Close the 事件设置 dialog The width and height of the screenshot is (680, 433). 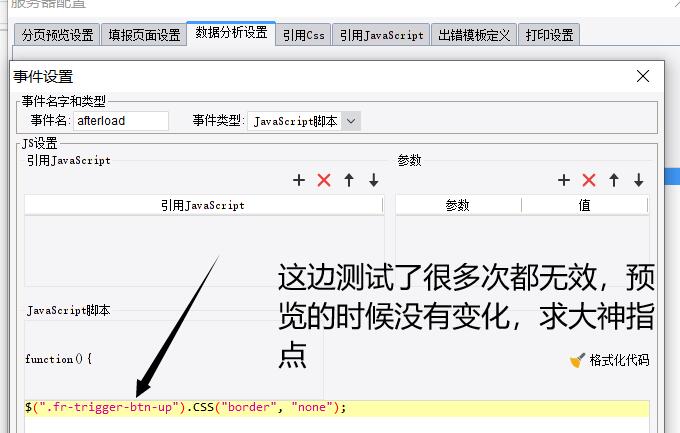pyautogui.click(x=643, y=76)
